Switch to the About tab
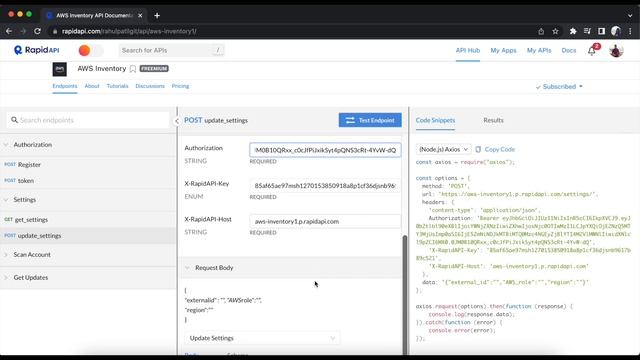The width and height of the screenshot is (640, 360). [x=92, y=86]
